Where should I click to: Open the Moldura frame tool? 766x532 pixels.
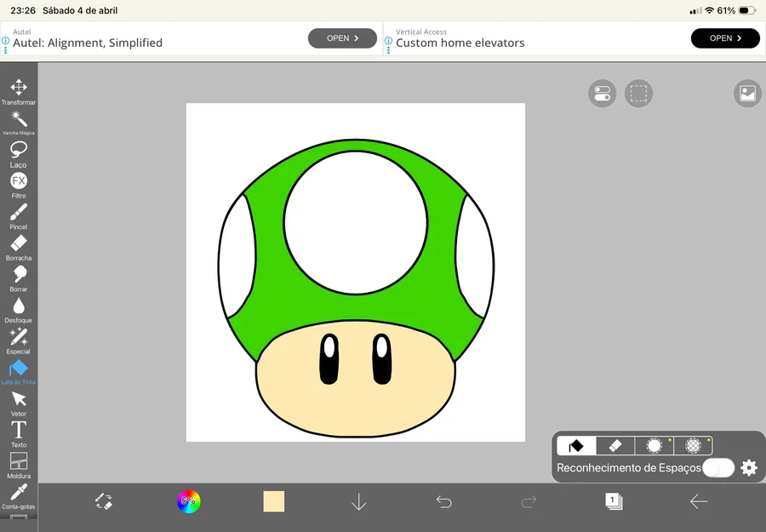point(19,466)
